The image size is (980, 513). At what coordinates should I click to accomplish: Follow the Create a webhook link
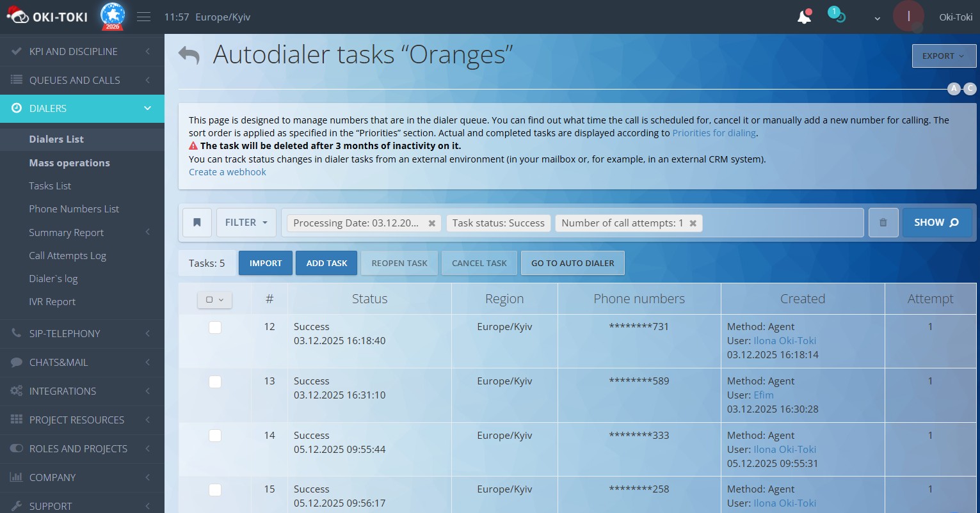click(227, 172)
